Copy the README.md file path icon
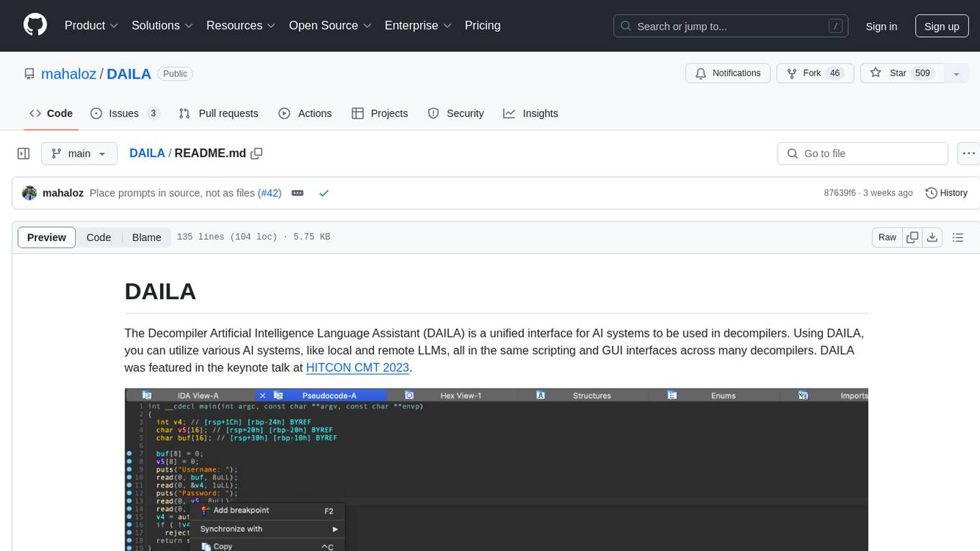 point(257,154)
